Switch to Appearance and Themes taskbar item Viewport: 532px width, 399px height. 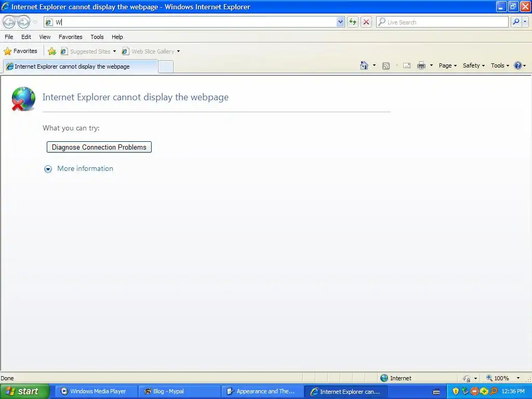(x=262, y=392)
